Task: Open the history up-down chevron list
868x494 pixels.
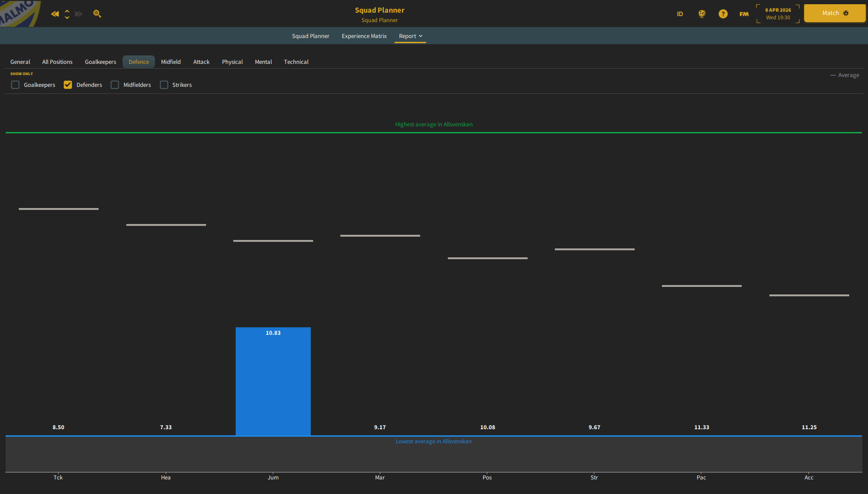Action: [x=67, y=14]
